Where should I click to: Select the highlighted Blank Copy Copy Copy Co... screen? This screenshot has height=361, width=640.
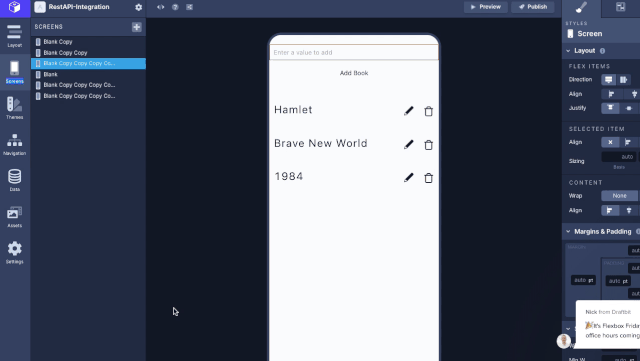click(x=88, y=63)
